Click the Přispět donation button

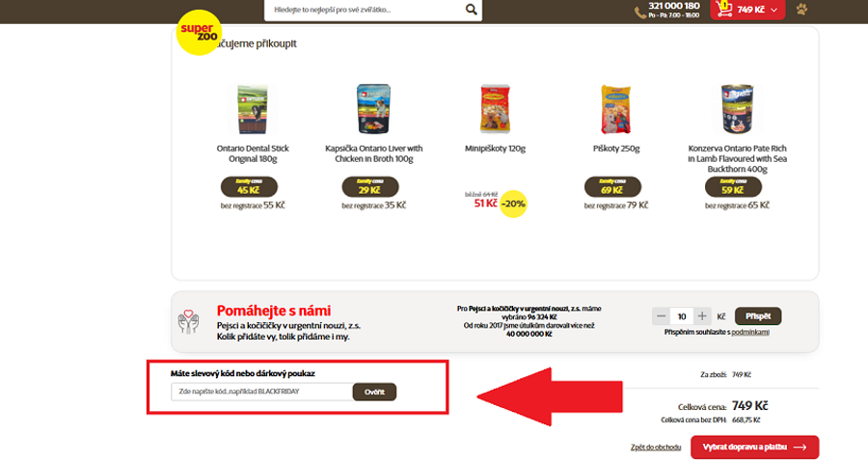[x=758, y=316]
